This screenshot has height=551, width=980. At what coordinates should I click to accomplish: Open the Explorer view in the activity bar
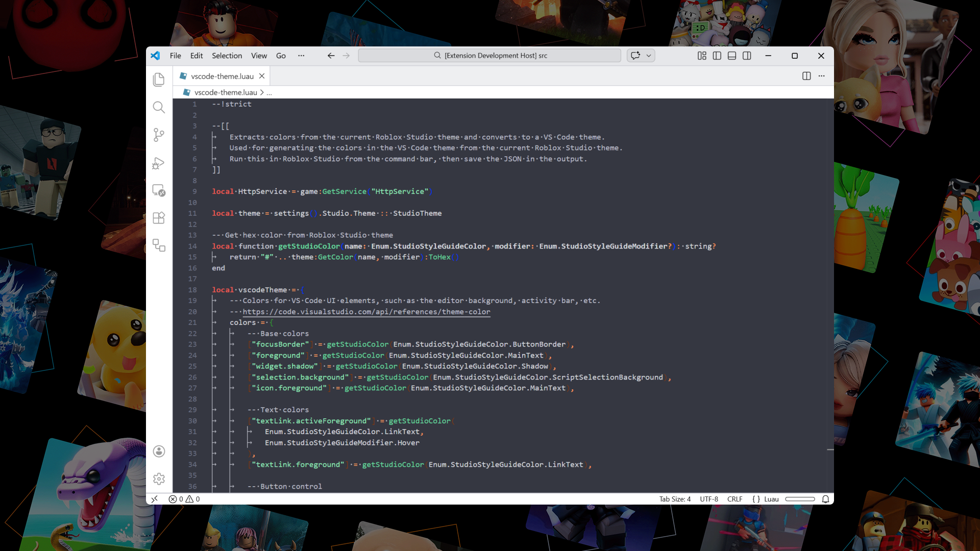pos(159,79)
